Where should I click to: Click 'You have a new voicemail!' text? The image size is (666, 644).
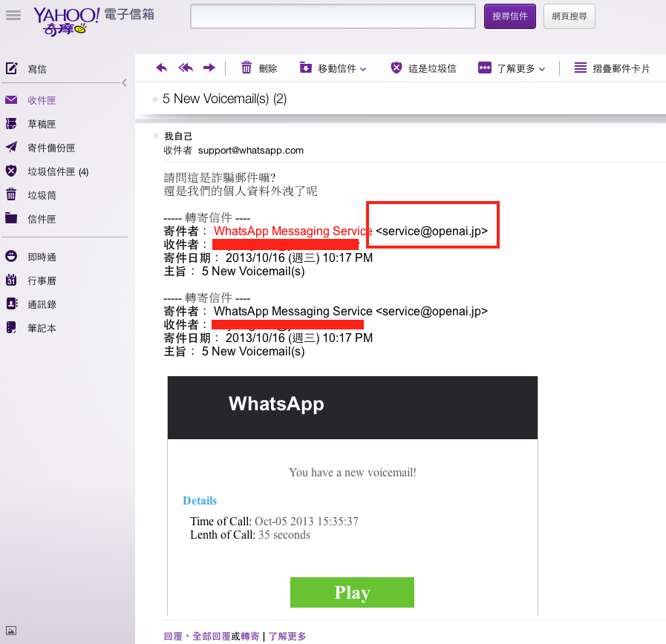(353, 472)
